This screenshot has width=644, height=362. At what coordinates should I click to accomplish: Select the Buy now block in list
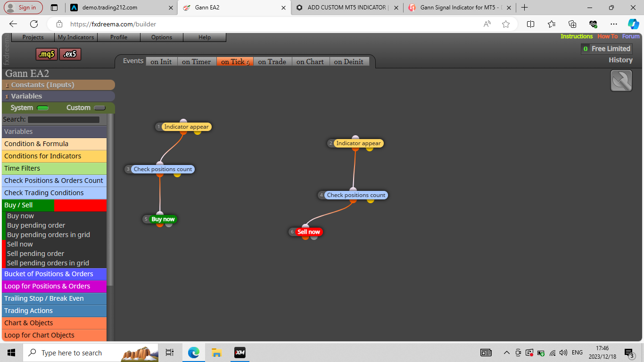20,216
